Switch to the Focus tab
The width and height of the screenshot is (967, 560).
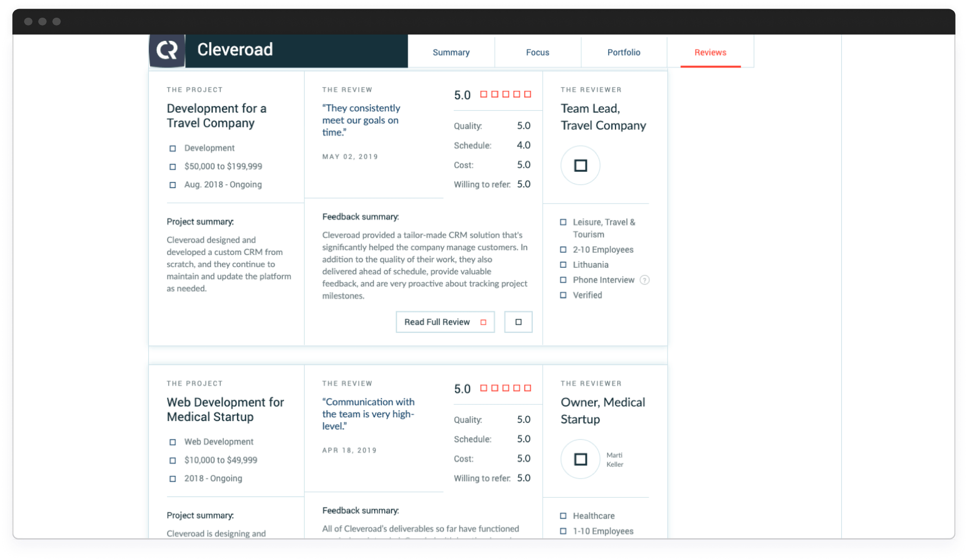click(538, 52)
